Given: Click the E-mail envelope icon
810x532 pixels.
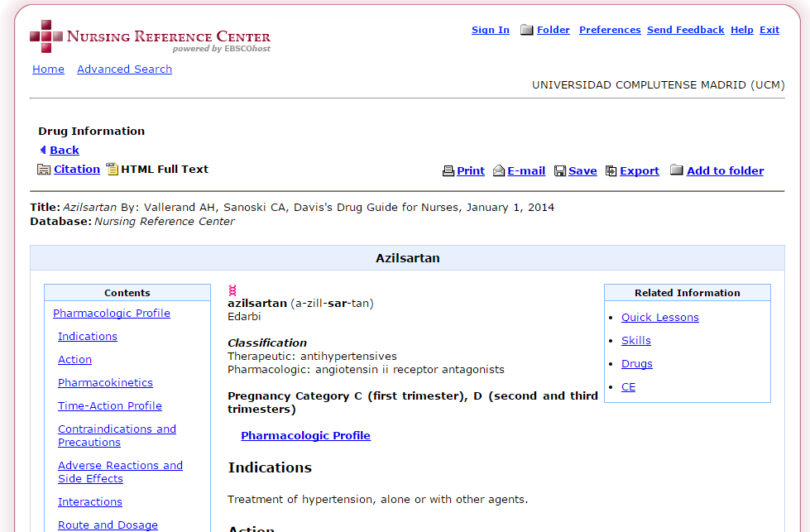Looking at the screenshot, I should click(x=499, y=170).
